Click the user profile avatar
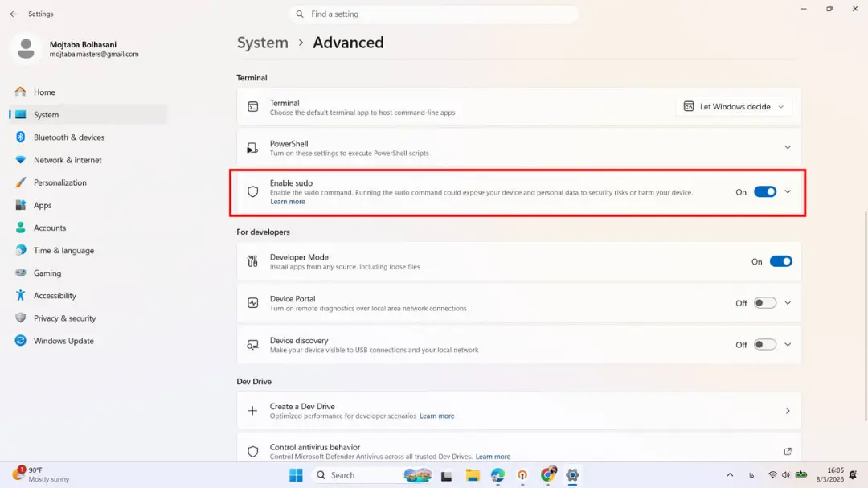 pos(26,49)
